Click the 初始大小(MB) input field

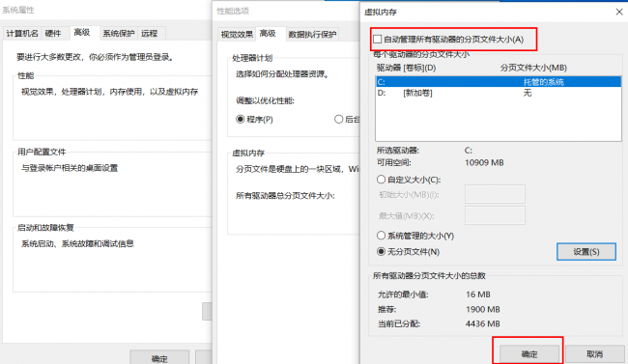tap(495, 194)
